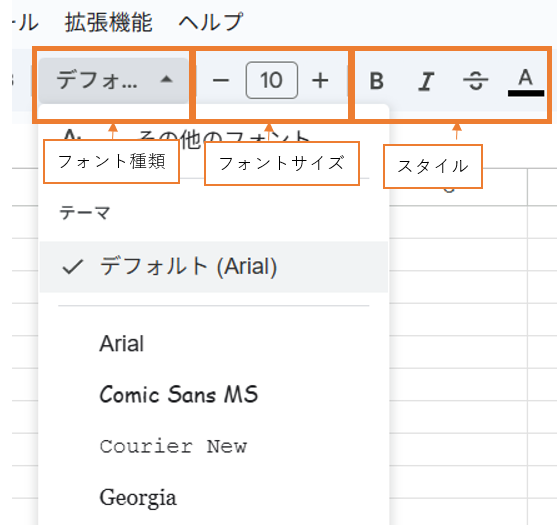Open the ヘルプ menu
Viewport: 557px width, 525px height.
point(211,22)
